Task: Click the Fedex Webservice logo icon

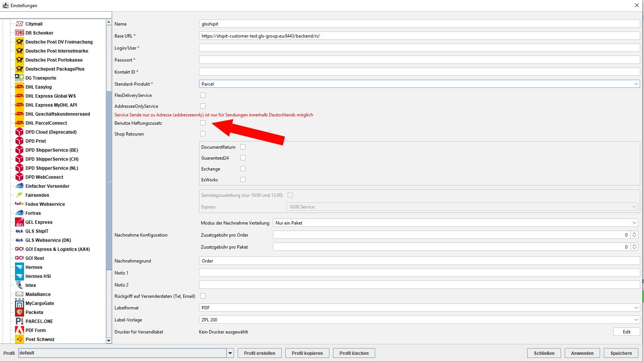Action: [x=20, y=204]
